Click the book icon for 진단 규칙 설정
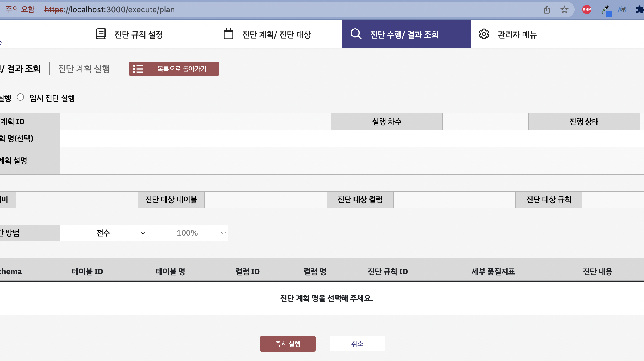This screenshot has height=361, width=644. point(101,34)
